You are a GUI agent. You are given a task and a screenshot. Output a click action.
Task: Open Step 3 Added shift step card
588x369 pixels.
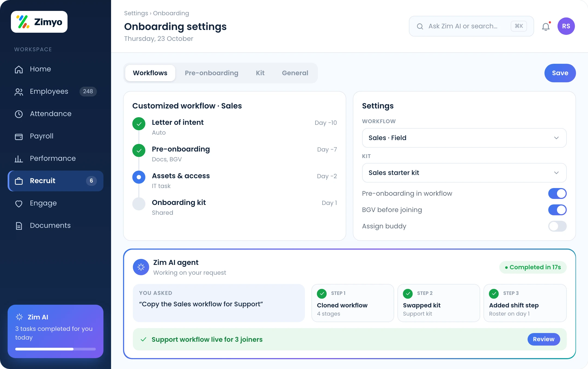coord(525,303)
